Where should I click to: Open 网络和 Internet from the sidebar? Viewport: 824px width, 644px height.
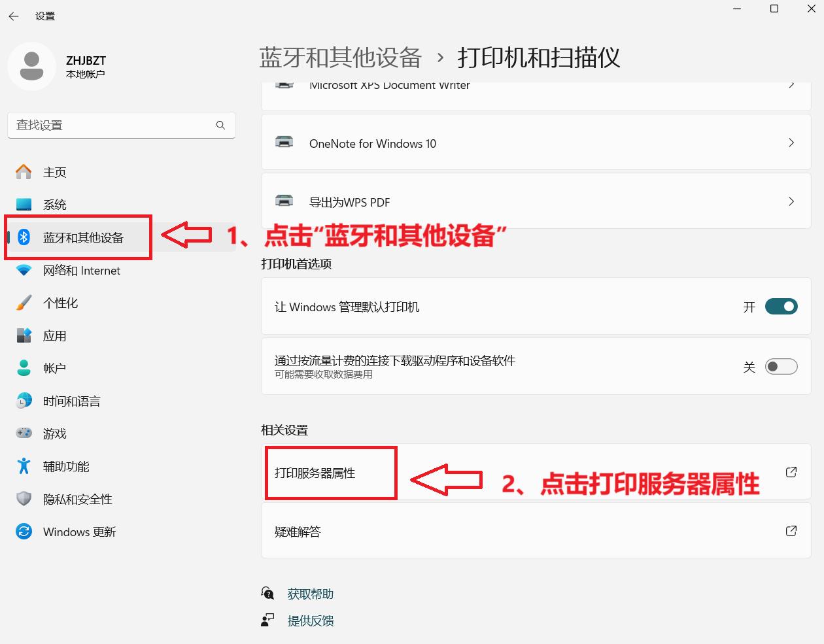[x=80, y=270]
